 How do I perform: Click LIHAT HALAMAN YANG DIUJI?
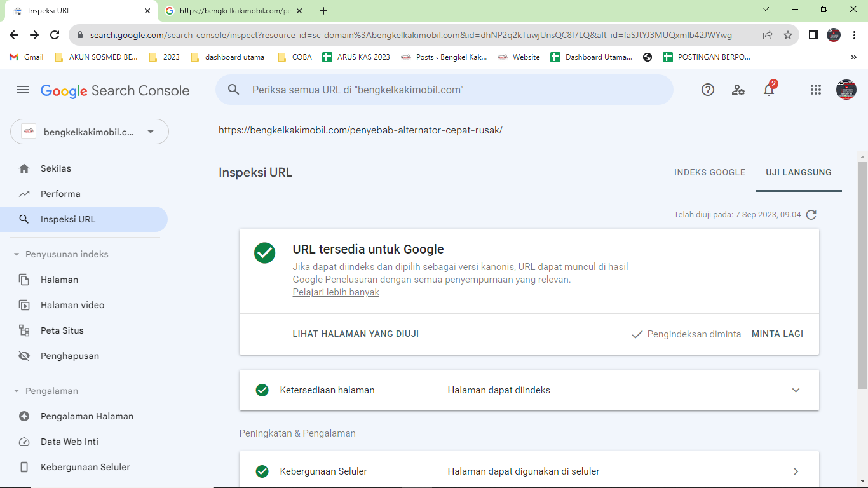pyautogui.click(x=356, y=334)
